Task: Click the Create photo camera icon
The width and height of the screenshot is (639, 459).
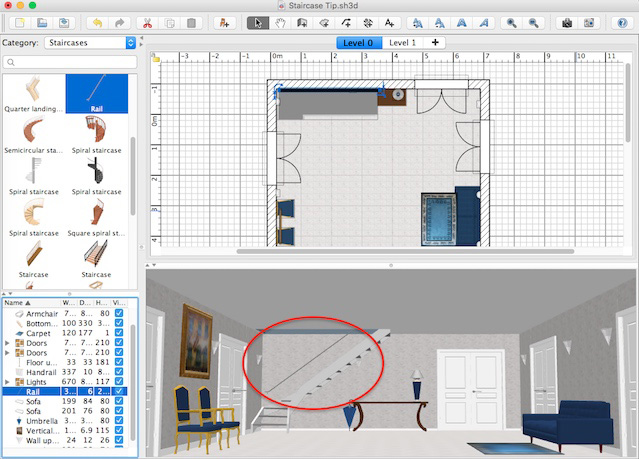Action: coord(567,22)
